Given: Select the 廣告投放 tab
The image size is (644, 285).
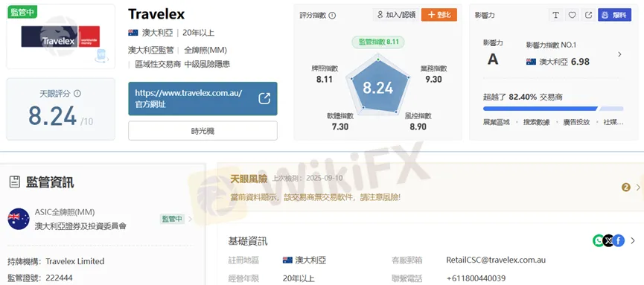Looking at the screenshot, I should (x=576, y=122).
